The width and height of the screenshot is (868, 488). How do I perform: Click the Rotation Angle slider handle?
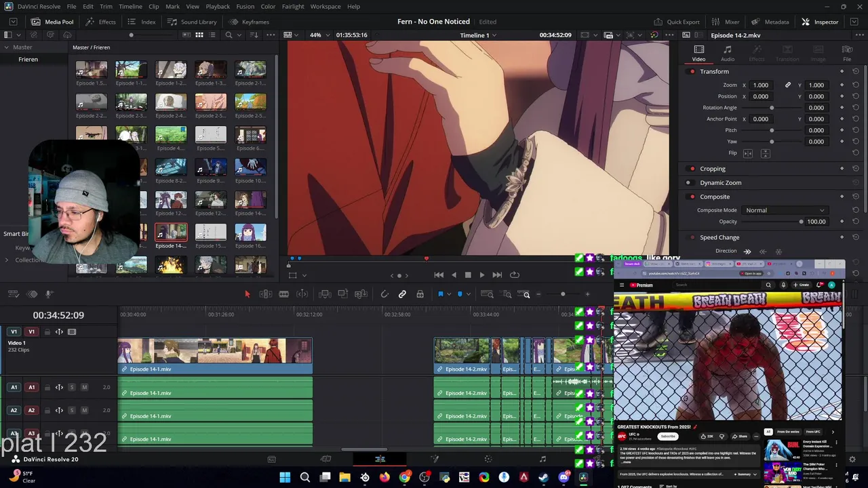[x=772, y=108]
